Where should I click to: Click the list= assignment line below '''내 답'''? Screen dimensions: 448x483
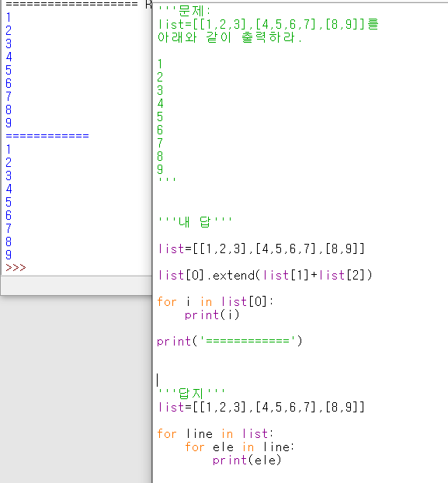[261, 248]
